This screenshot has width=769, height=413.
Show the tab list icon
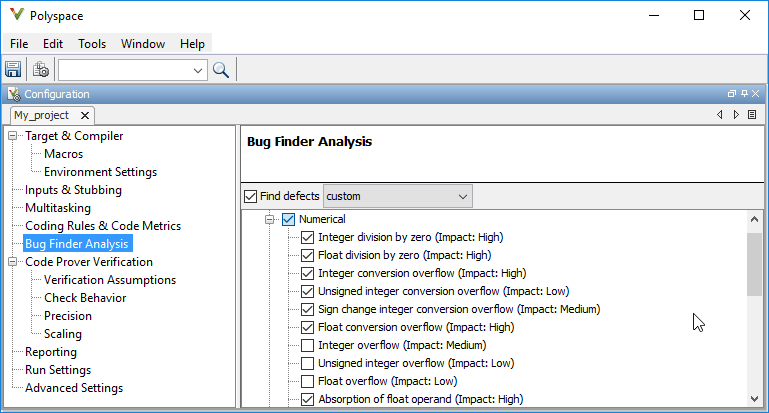[x=751, y=115]
